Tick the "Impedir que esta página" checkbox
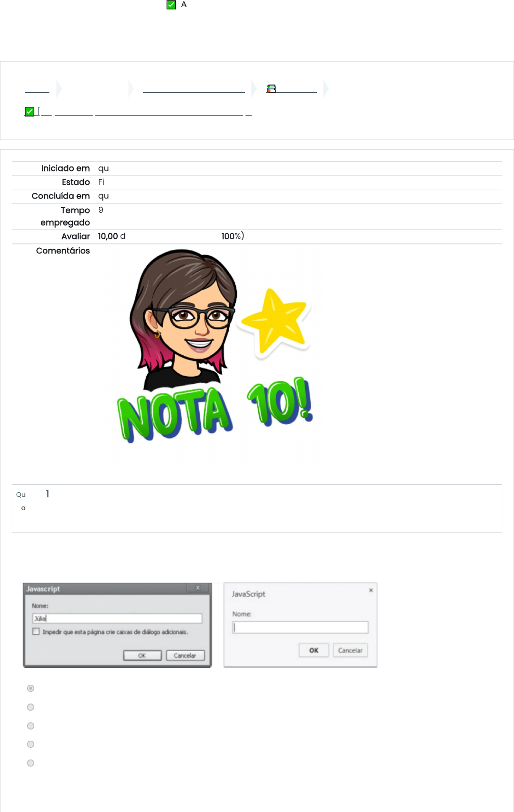This screenshot has width=514, height=812. tap(36, 632)
